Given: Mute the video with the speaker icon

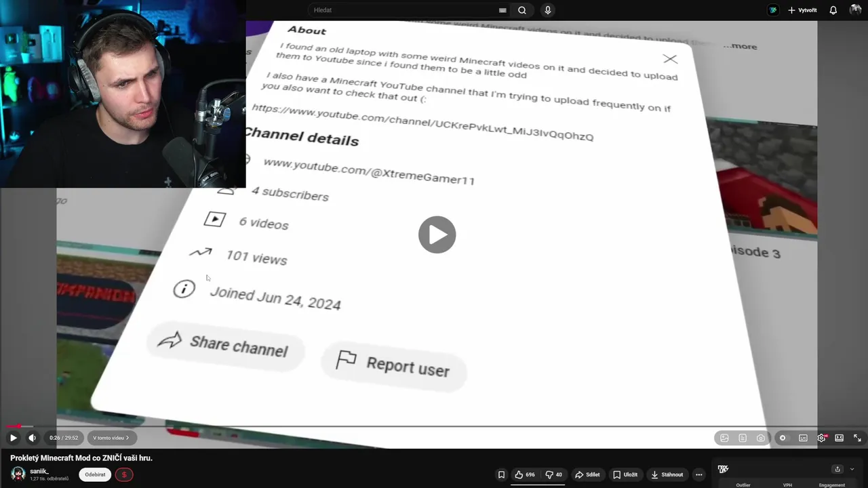Looking at the screenshot, I should point(32,438).
